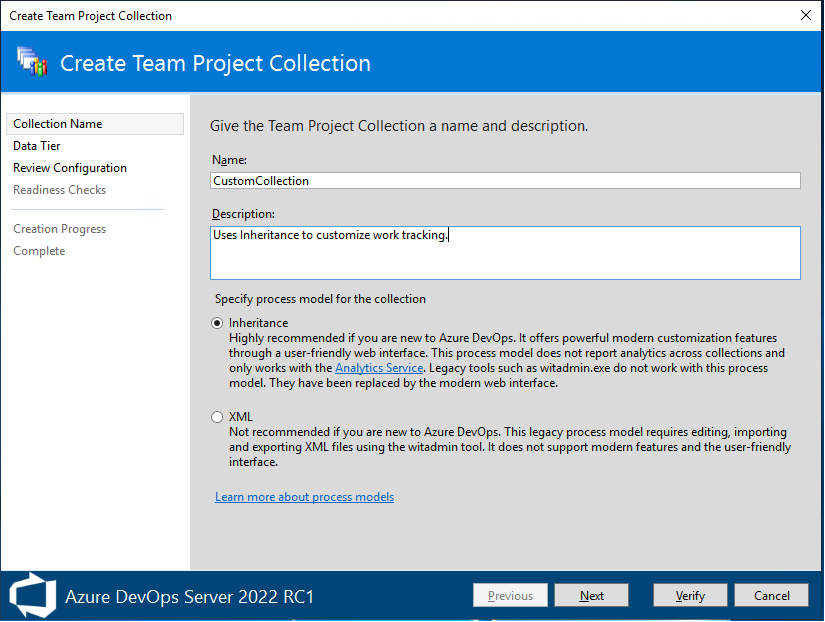Click the Verify button
The image size is (825, 622).
pos(690,594)
